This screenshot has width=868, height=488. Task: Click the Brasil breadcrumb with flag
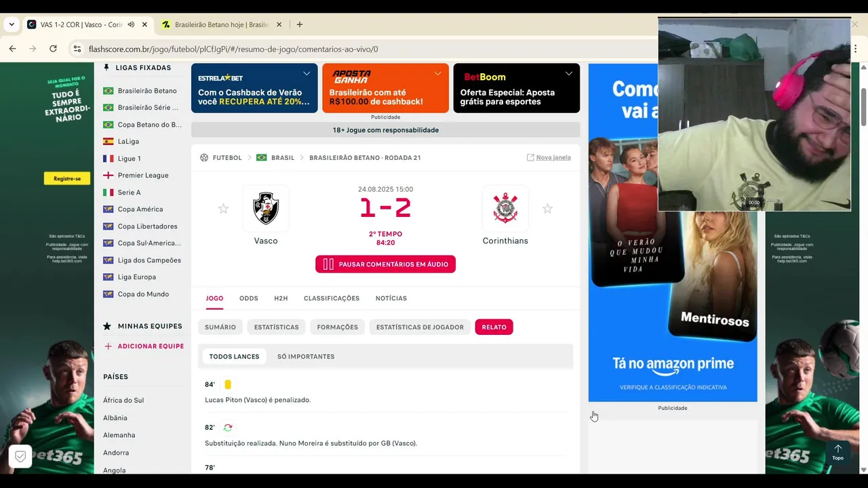pos(275,158)
